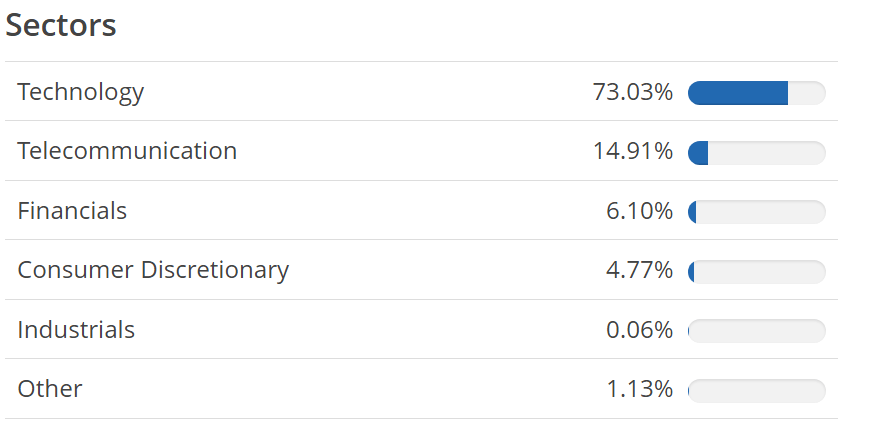Viewport: 888px width, 430px height.
Task: Click the 73.03% Technology value
Action: [x=632, y=92]
